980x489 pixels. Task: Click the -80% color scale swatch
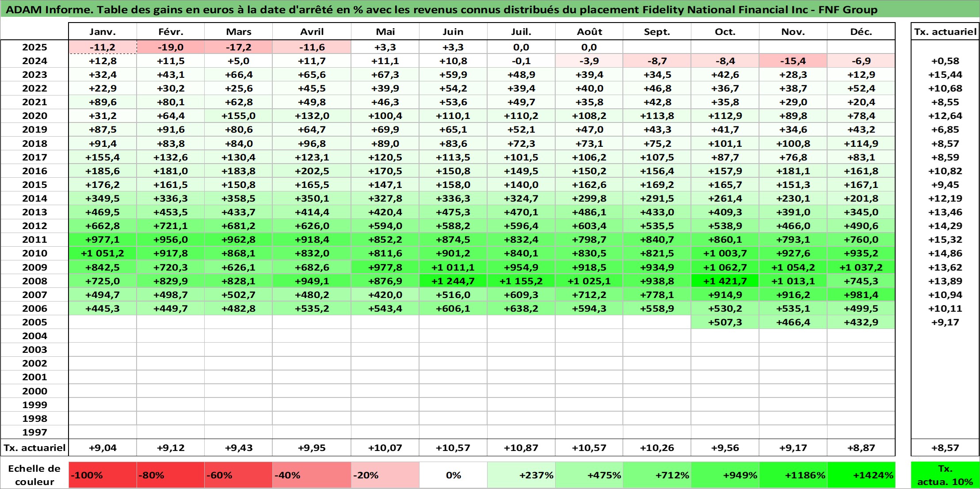[171, 475]
